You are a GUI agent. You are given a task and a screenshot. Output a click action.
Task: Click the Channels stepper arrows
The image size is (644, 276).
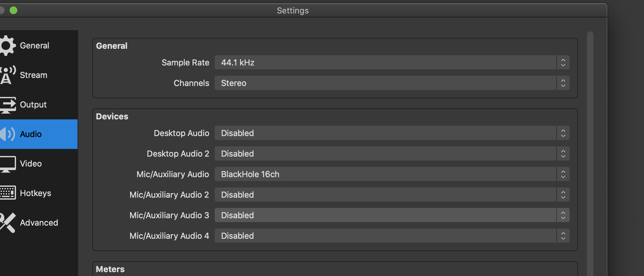click(563, 83)
